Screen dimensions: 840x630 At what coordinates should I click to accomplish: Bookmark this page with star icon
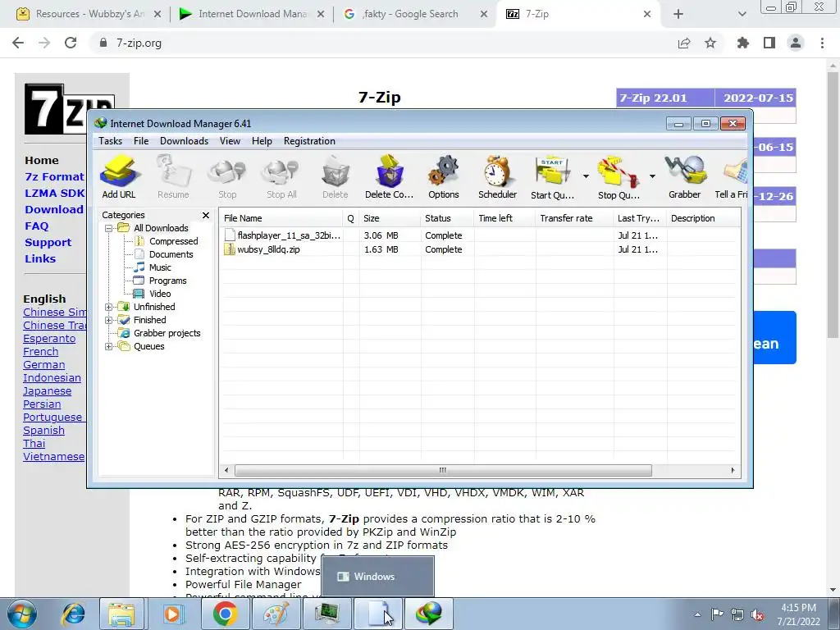pos(710,43)
